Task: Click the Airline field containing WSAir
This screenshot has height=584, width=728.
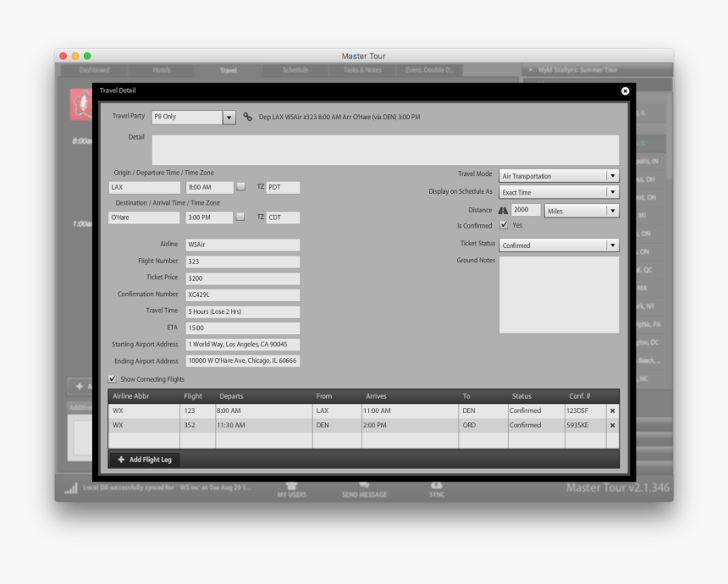Action: pyautogui.click(x=243, y=245)
